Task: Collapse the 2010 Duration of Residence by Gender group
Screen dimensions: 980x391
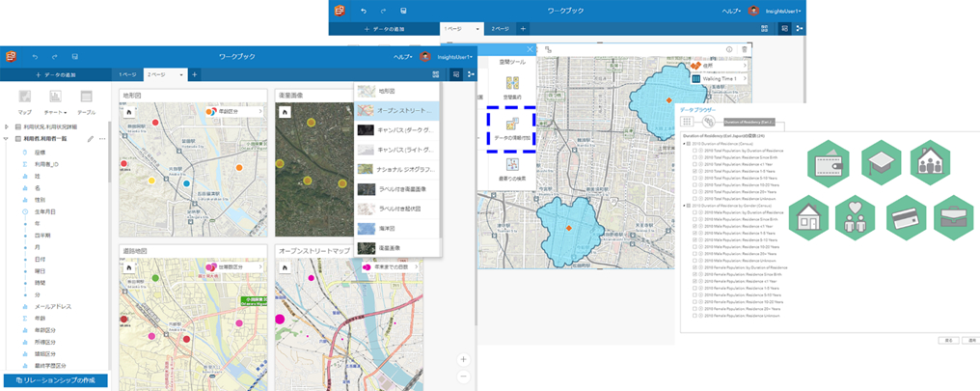Action: click(x=684, y=206)
